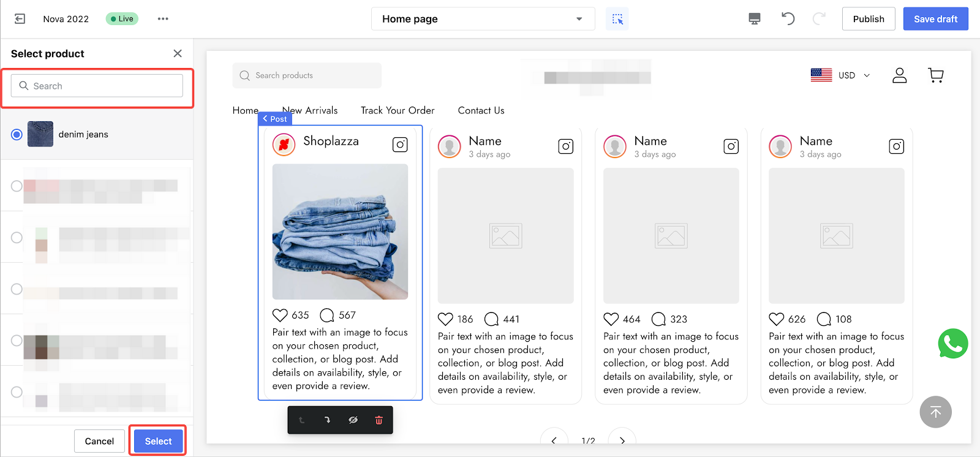Click the denim jeans product label

click(x=83, y=134)
